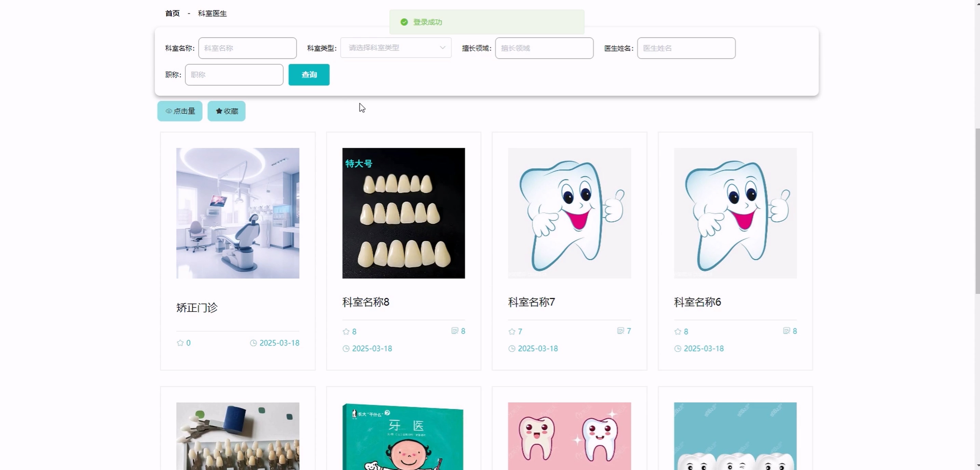Screen dimensions: 980x470
Task: Go to 首页 breadcrumb link
Action: 172,13
